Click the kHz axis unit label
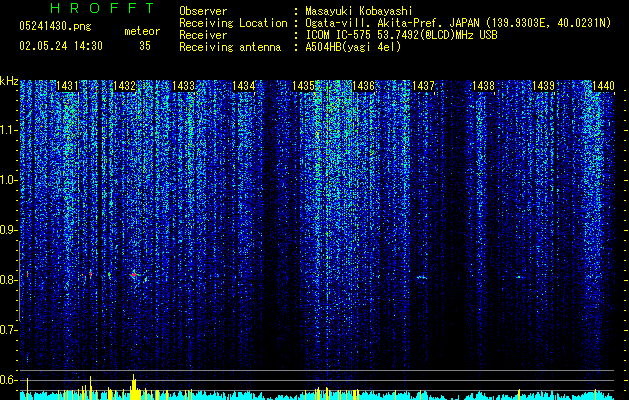The height and width of the screenshot is (400, 629). 9,81
